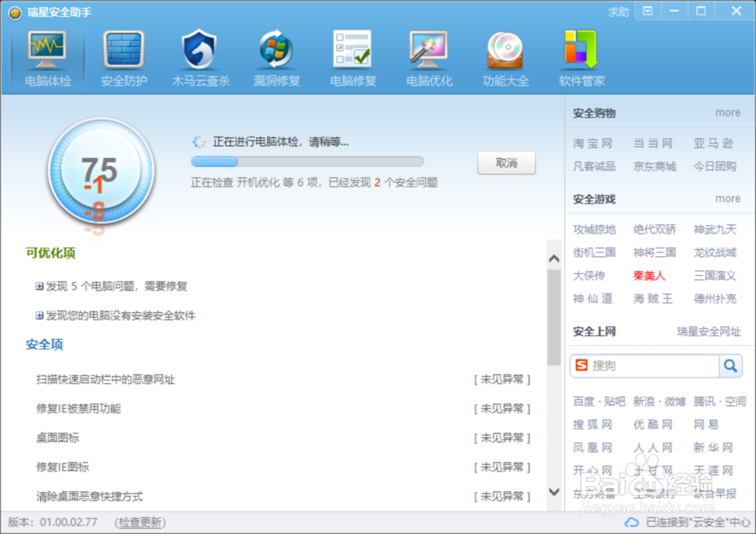This screenshot has height=534, width=756.
Task: Open 龙纹战域 game link
Action: (x=714, y=252)
